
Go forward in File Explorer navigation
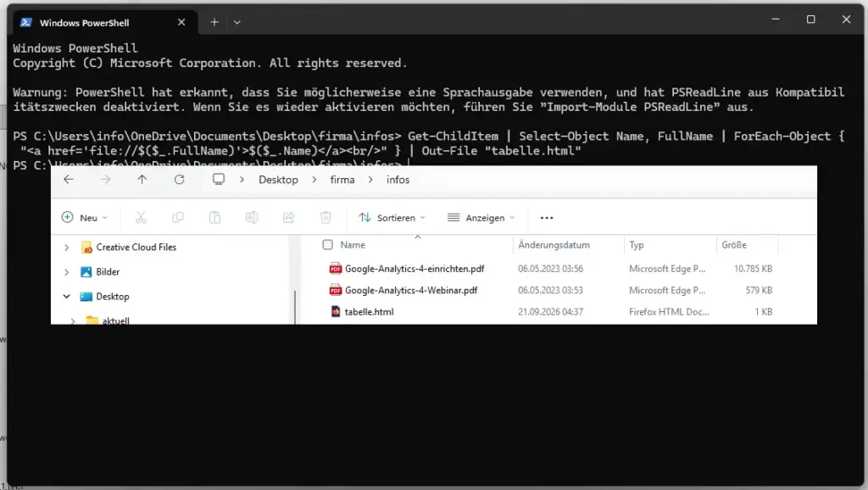pyautogui.click(x=105, y=180)
